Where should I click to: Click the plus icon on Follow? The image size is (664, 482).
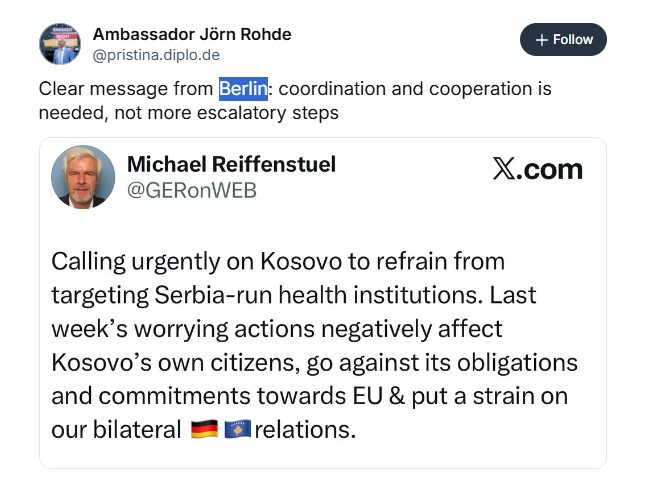(541, 40)
